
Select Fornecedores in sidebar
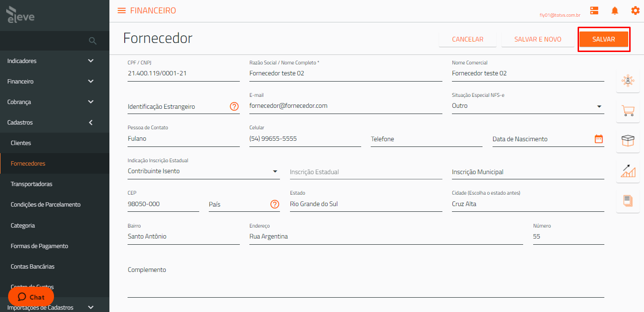pos(54,164)
